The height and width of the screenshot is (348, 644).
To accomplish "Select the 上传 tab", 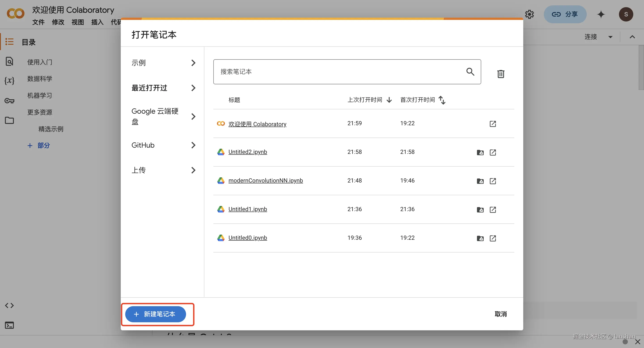I will (x=163, y=170).
